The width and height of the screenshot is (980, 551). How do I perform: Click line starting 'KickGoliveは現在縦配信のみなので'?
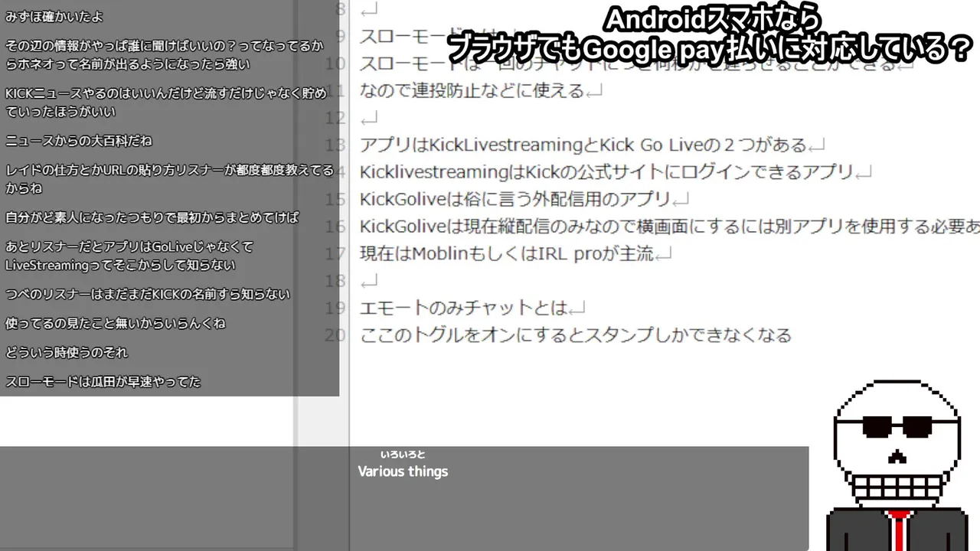(x=669, y=227)
